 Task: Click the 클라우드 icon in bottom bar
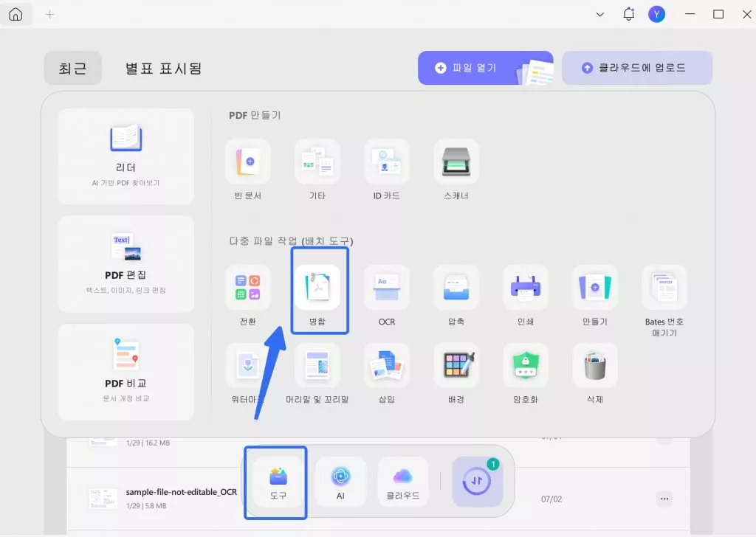coord(403,482)
